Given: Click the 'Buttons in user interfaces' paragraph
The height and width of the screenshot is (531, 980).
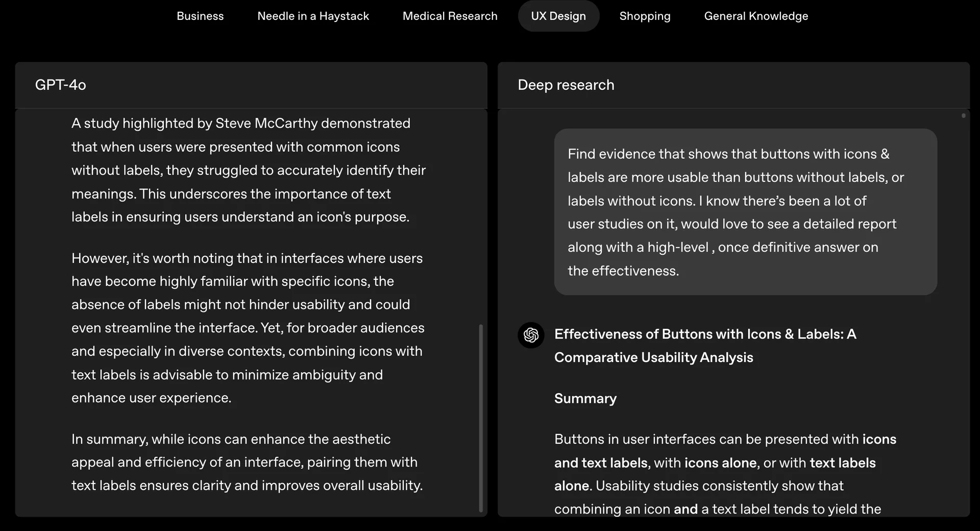Looking at the screenshot, I should pos(725,474).
